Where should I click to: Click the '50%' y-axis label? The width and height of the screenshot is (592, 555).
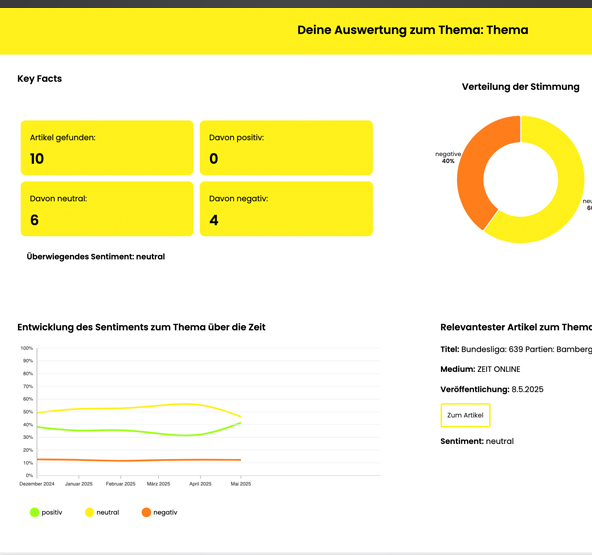28,412
